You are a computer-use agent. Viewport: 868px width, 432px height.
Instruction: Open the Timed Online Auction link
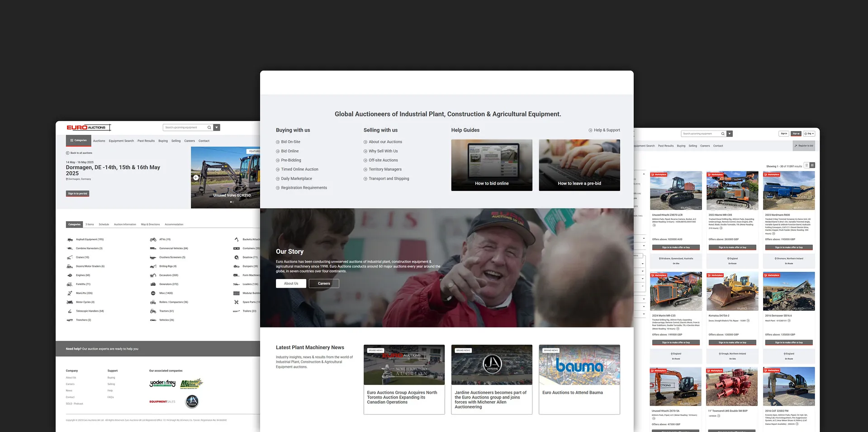pos(299,170)
